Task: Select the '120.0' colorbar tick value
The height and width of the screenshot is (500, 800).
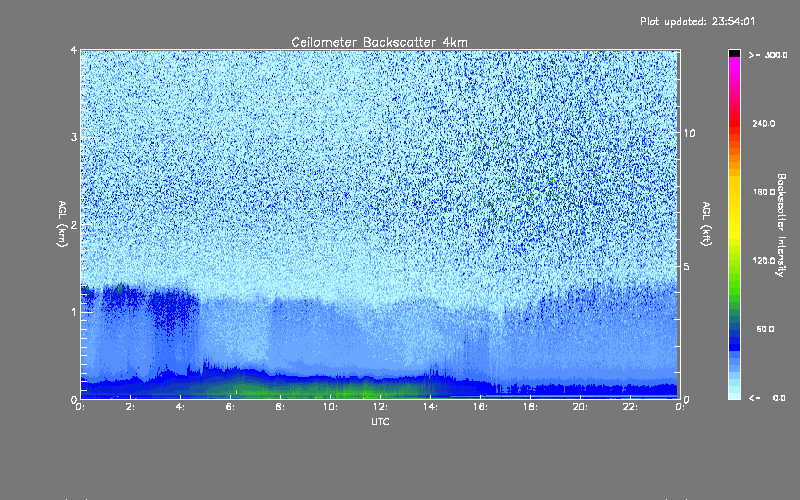Action: [x=764, y=260]
